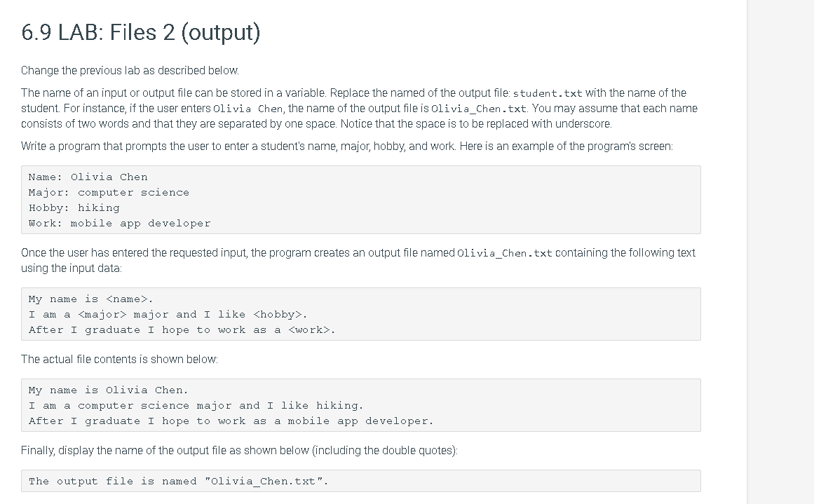Click the line ending with "<work>."
The width and height of the screenshot is (814, 504).
(x=182, y=330)
